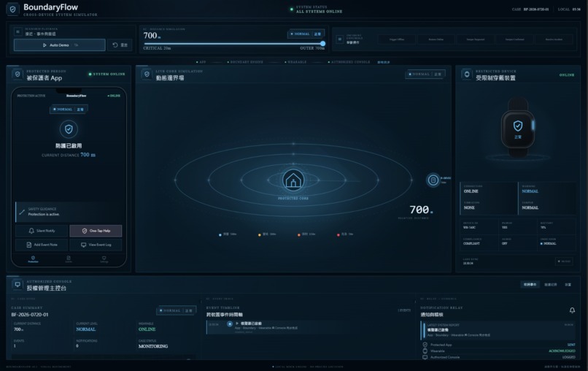Click the shield icon on One-Tap Help

click(85, 231)
